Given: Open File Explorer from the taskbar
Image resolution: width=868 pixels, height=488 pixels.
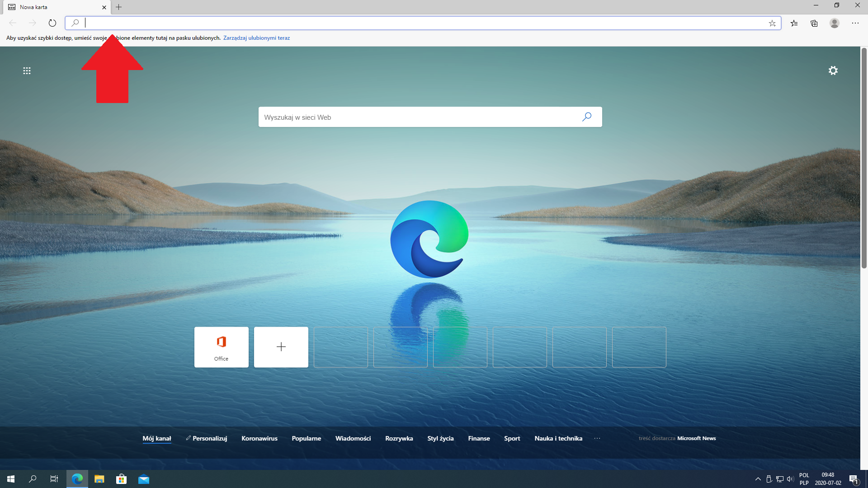Looking at the screenshot, I should [x=99, y=479].
